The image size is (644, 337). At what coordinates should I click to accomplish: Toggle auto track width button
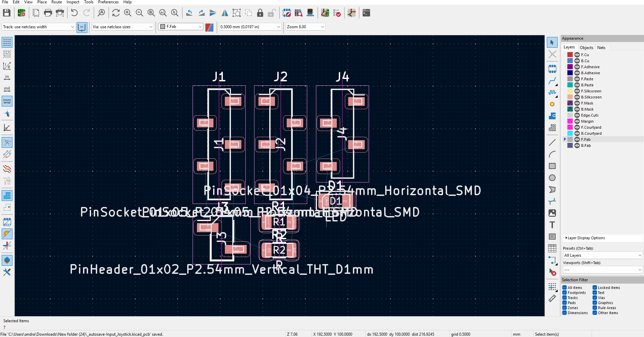[x=82, y=27]
